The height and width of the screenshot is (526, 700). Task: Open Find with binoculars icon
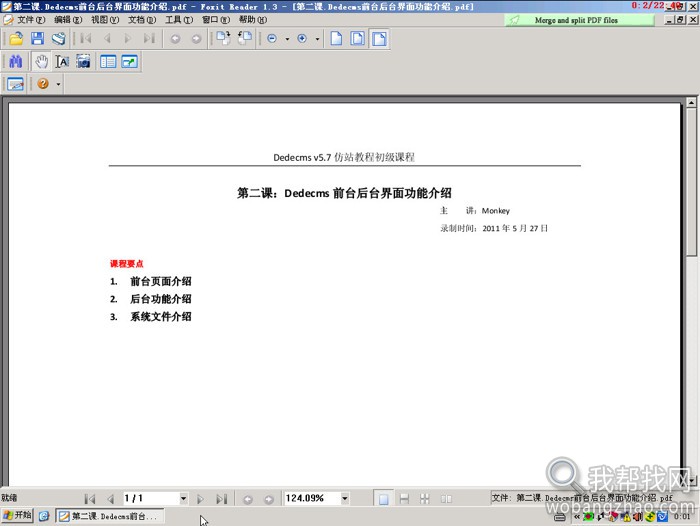pyautogui.click(x=16, y=62)
